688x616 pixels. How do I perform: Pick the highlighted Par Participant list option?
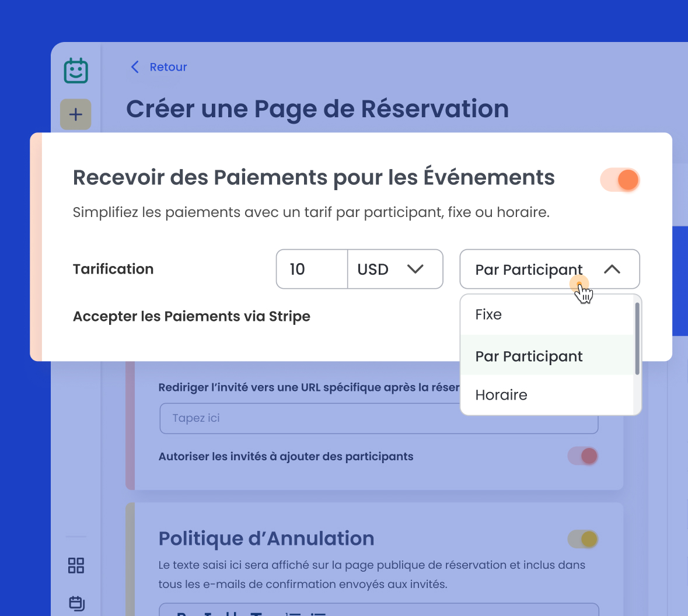click(529, 356)
